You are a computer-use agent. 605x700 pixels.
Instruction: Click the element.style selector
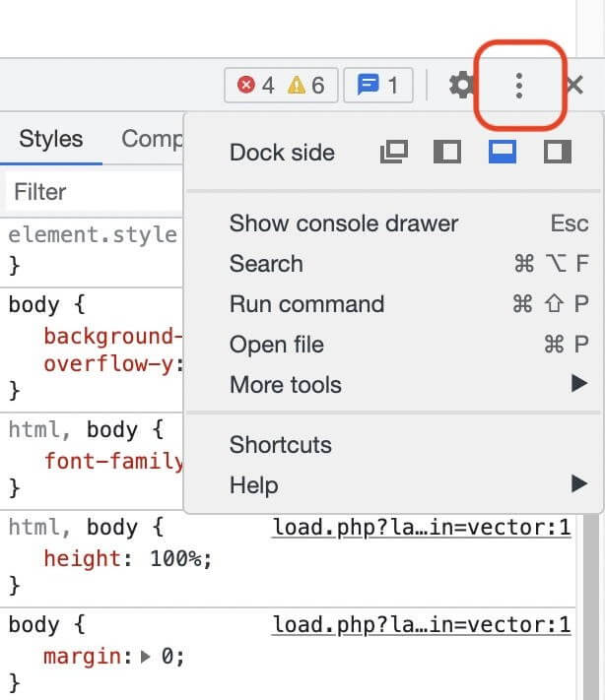click(x=93, y=235)
